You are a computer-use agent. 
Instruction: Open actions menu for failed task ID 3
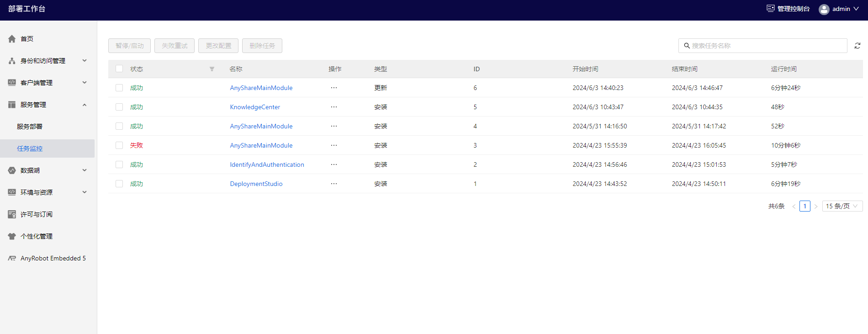(334, 145)
